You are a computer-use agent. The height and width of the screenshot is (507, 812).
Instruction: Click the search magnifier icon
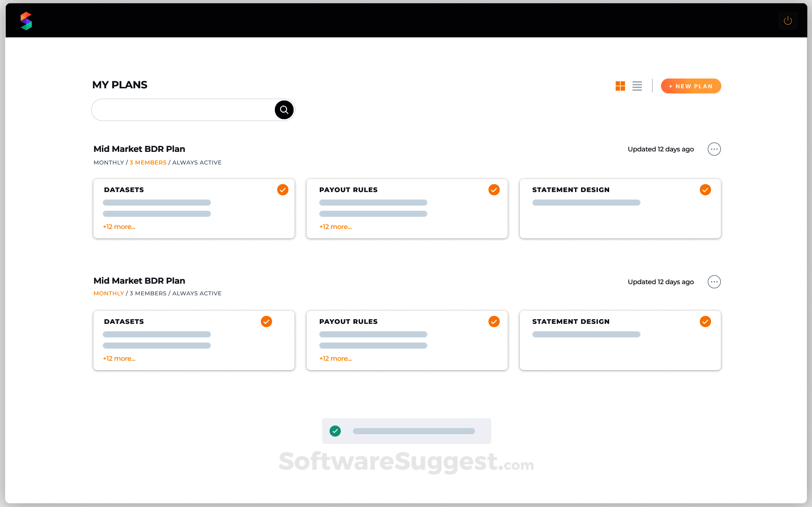(x=284, y=109)
